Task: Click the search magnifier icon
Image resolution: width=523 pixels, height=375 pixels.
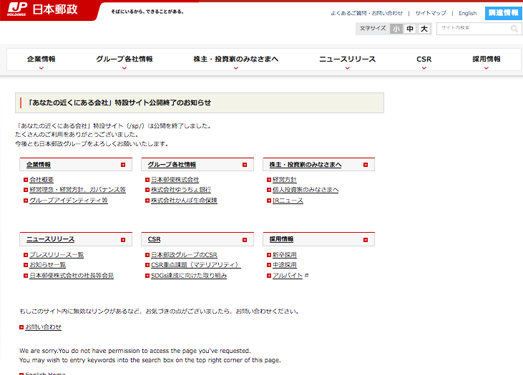Action: tap(514, 29)
